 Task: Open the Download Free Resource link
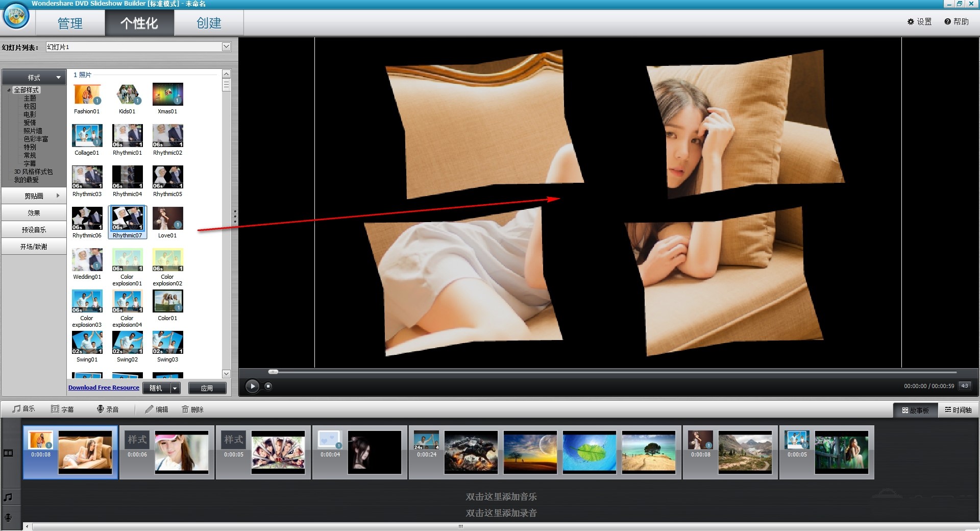pos(104,388)
